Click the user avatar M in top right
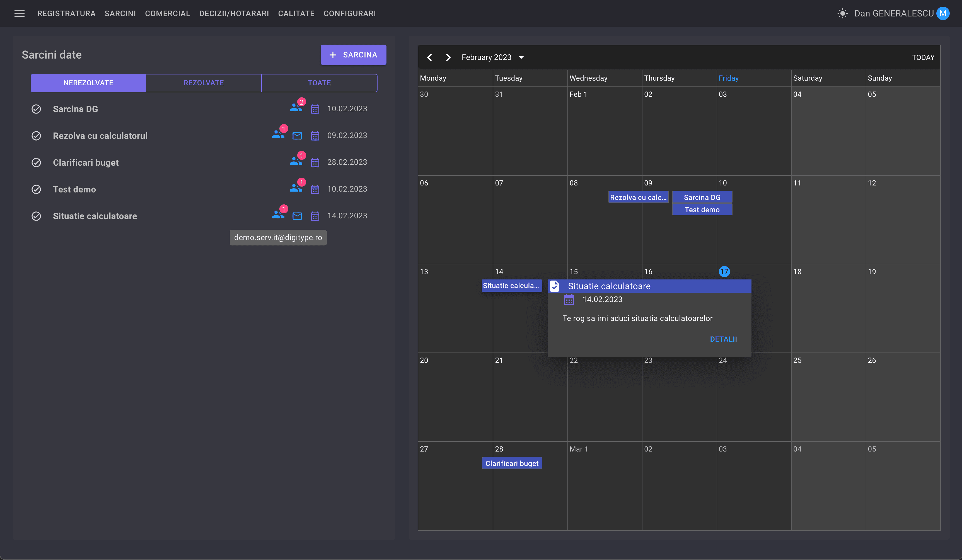The image size is (962, 560). click(943, 13)
